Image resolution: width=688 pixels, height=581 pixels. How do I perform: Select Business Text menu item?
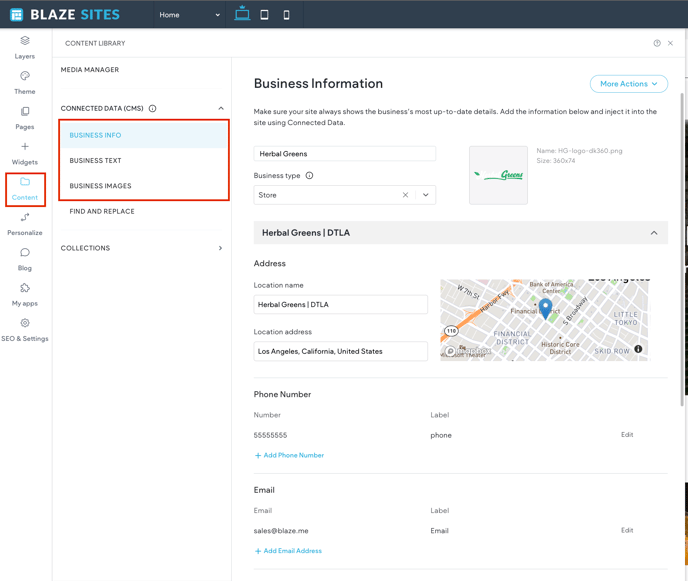point(96,160)
